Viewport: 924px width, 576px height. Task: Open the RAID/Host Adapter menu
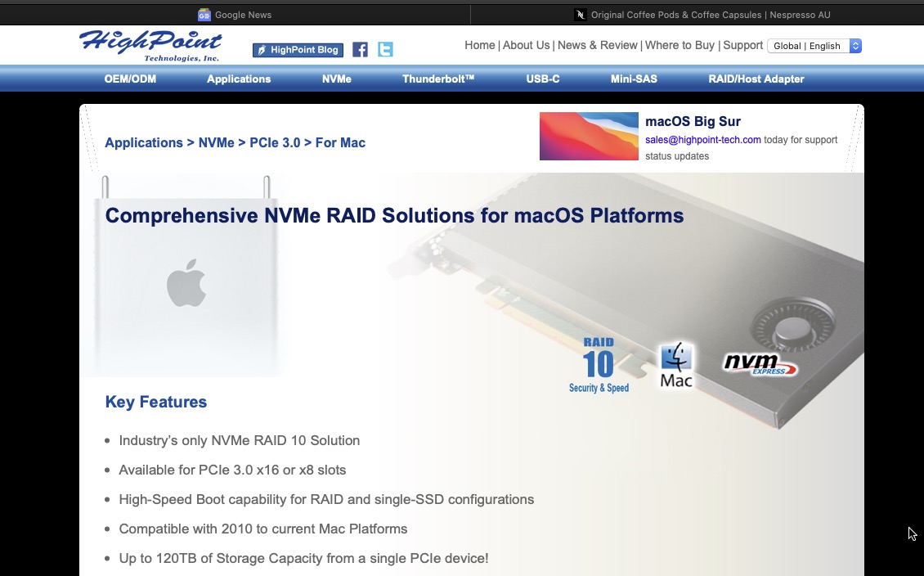(x=756, y=79)
